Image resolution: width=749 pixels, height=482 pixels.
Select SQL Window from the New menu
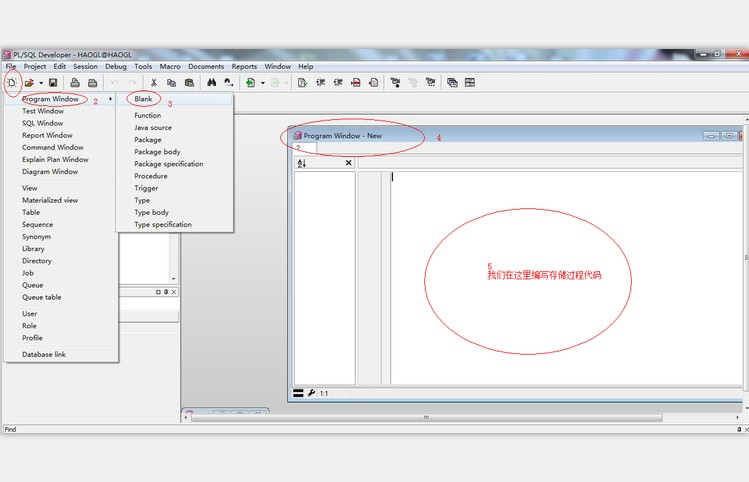click(42, 123)
